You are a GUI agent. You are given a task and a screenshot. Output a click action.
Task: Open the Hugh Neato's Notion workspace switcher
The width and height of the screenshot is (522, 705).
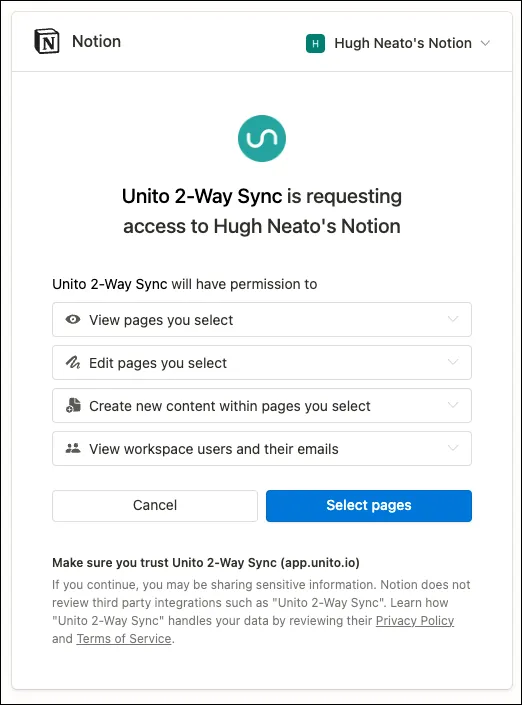click(x=397, y=43)
